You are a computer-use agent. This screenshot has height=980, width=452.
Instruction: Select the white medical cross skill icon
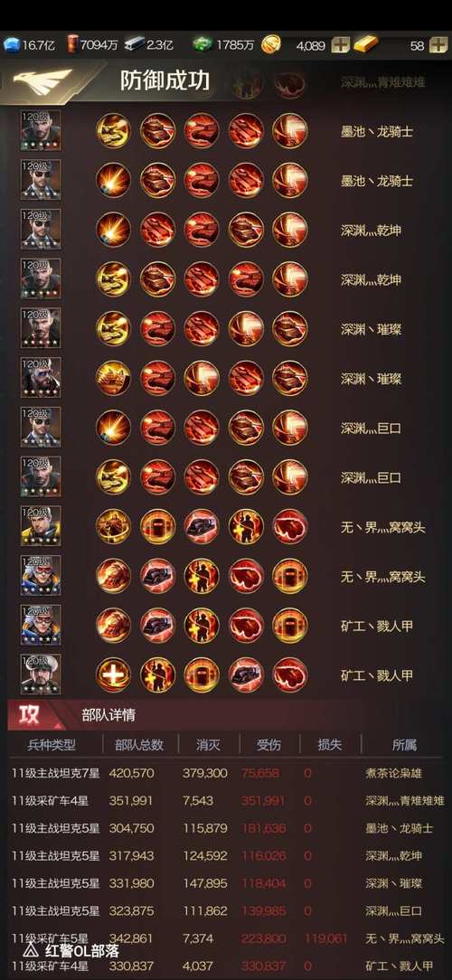[x=113, y=675]
